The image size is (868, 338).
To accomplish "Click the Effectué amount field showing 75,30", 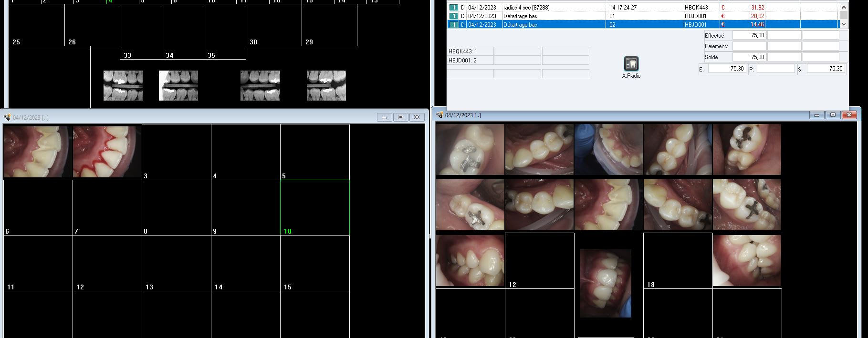I will tap(749, 35).
